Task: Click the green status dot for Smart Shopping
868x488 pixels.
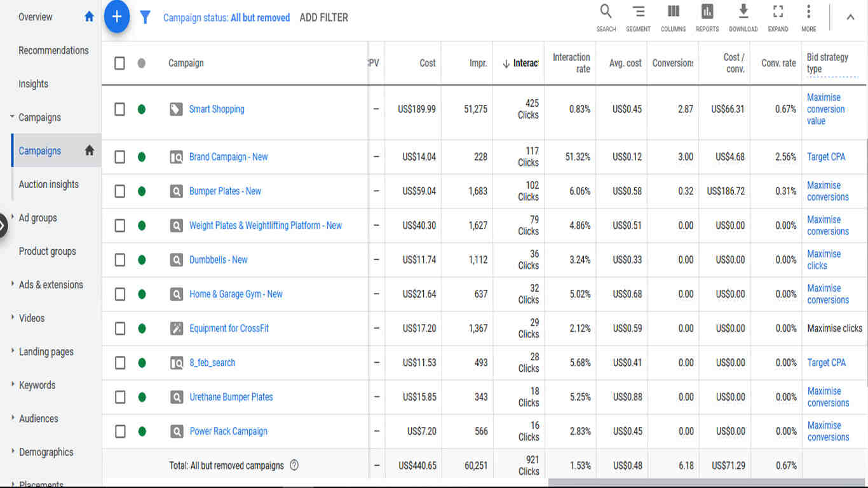Action: (141, 109)
